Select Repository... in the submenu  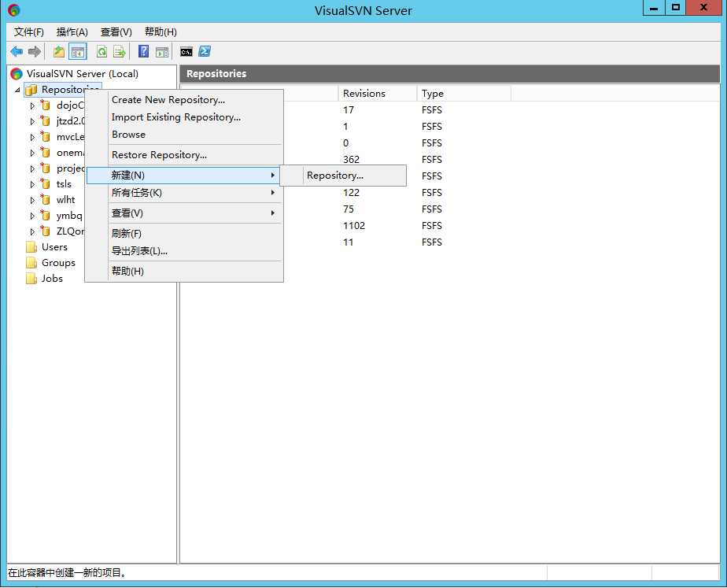point(343,176)
